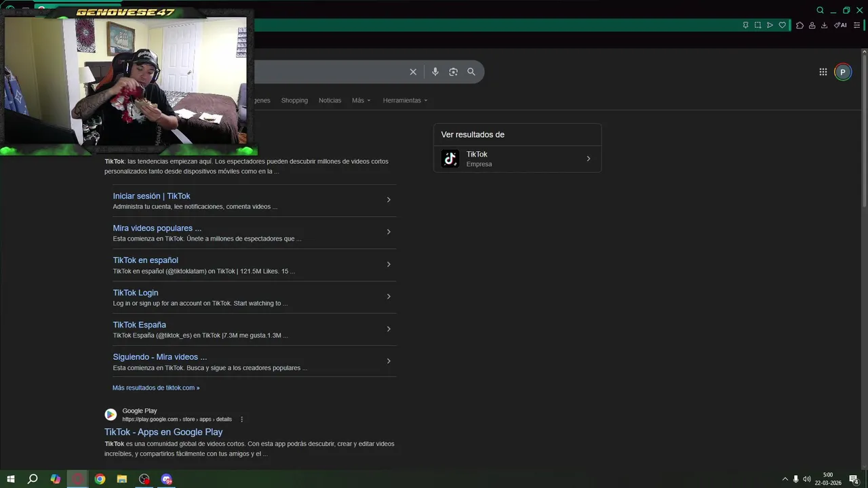Open the Windows Start menu
The image size is (868, 488).
pyautogui.click(x=11, y=479)
